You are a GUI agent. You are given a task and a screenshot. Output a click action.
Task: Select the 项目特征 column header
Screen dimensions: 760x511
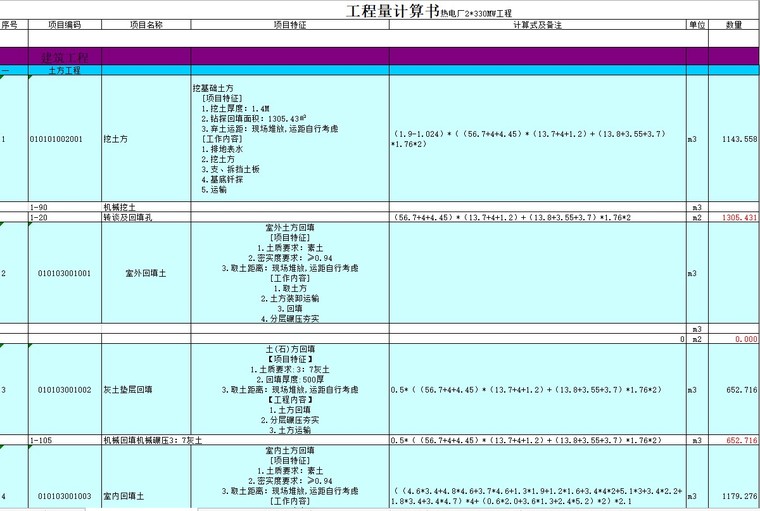[290, 25]
